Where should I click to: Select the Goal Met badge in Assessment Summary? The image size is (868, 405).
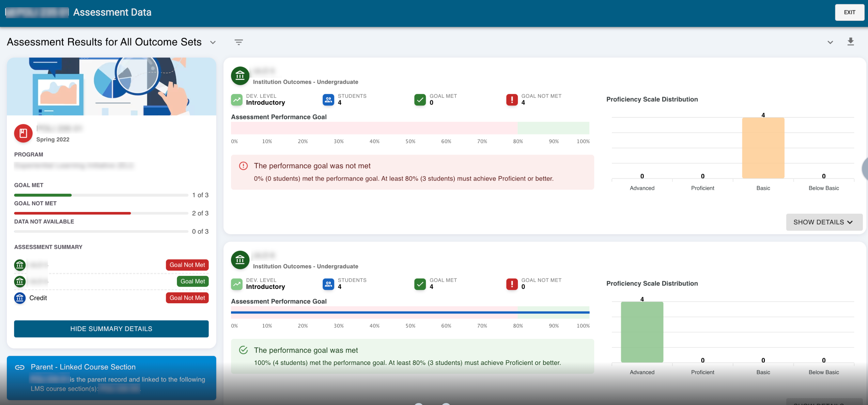[193, 281]
